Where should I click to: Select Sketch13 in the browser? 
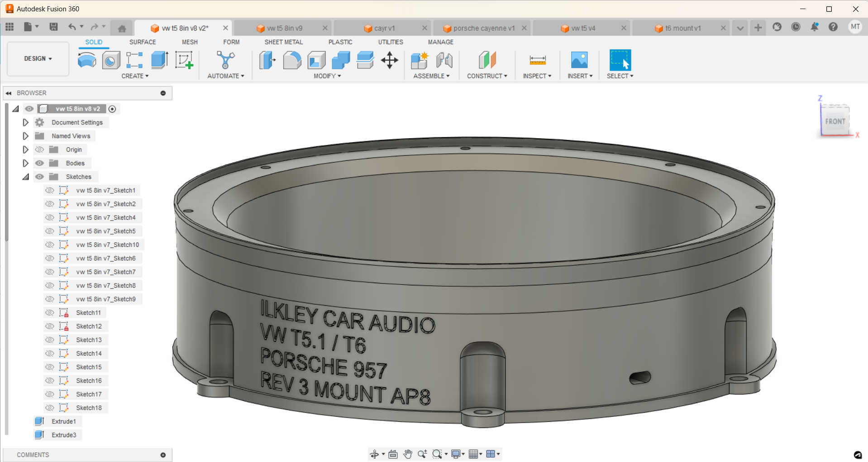click(89, 340)
